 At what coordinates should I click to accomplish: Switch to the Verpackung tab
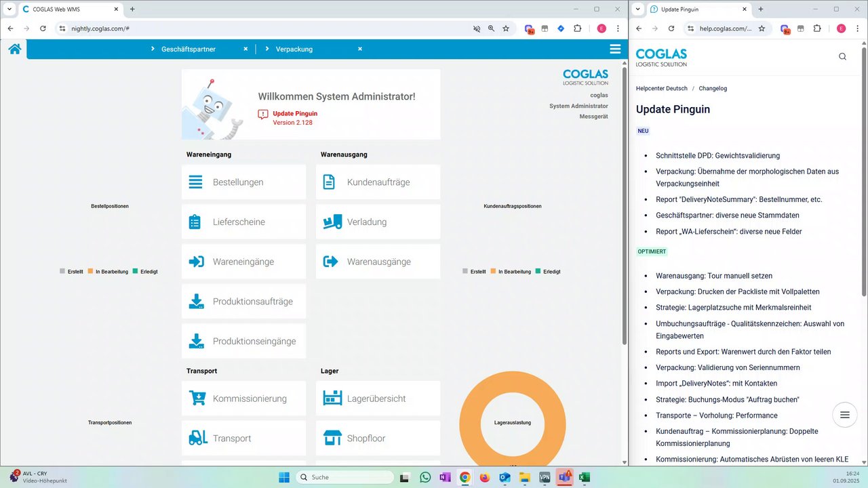(294, 49)
